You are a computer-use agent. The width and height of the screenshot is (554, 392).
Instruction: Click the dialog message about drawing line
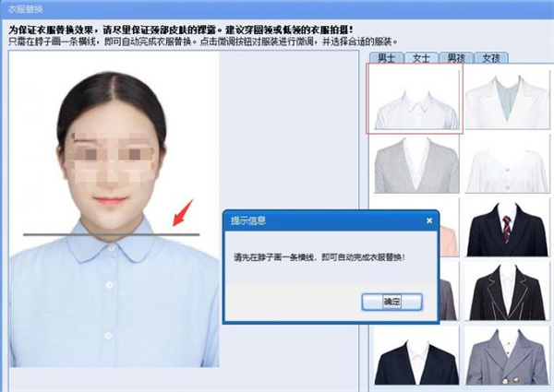(x=319, y=256)
